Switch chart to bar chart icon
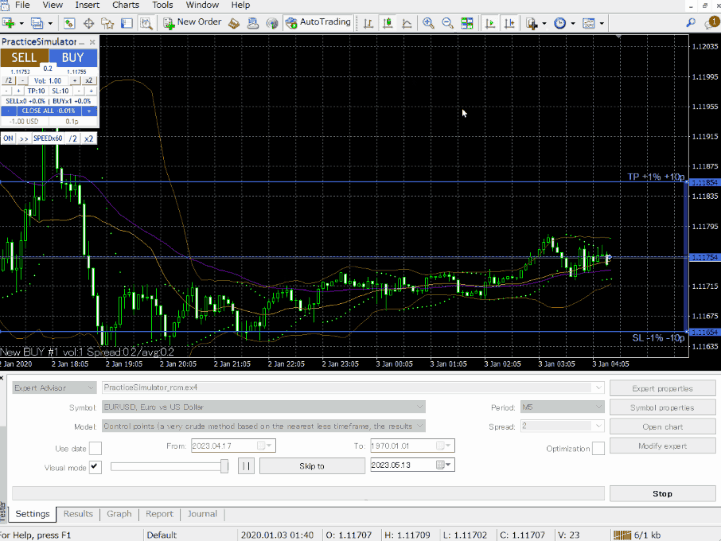 tap(368, 23)
